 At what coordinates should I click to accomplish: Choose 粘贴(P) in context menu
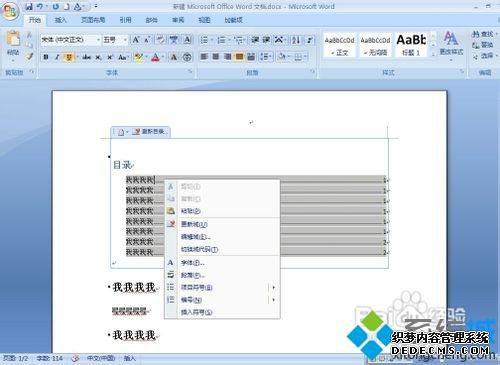pos(222,211)
